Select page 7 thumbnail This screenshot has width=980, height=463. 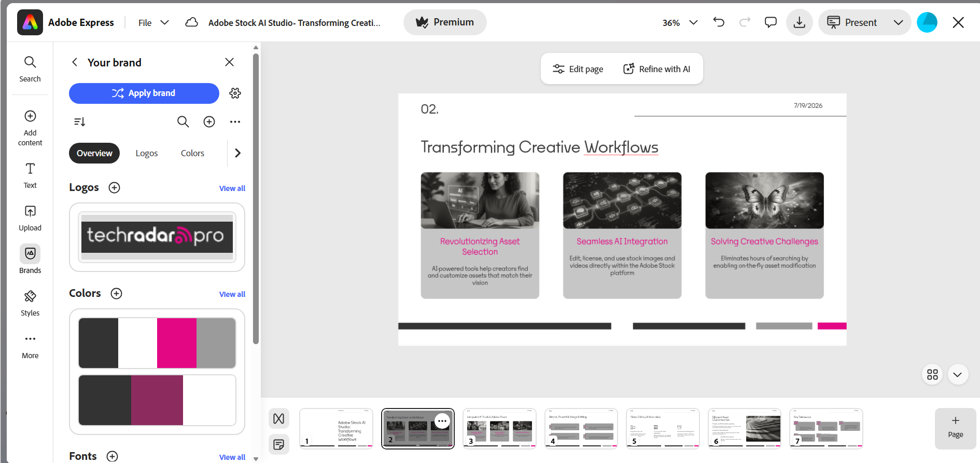826,428
